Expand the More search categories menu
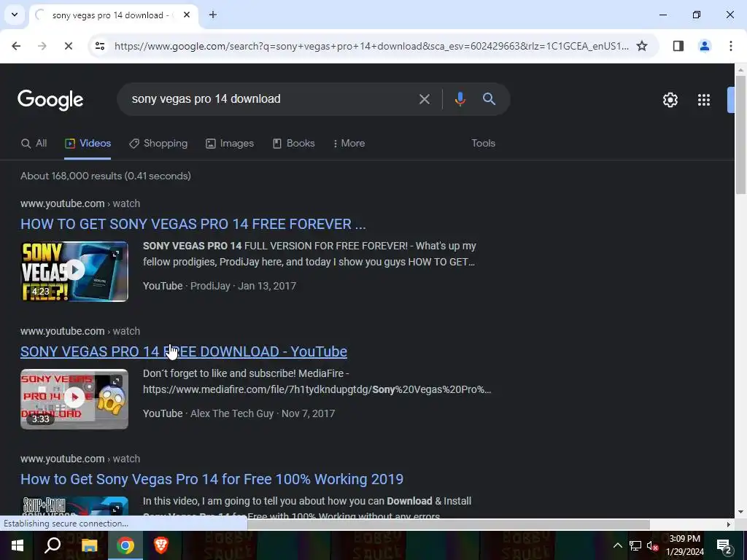Screen dimensions: 747x560 click(x=349, y=144)
